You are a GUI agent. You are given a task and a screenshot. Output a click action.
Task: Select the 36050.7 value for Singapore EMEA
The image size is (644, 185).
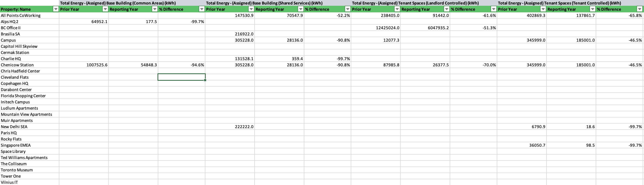(x=522, y=145)
